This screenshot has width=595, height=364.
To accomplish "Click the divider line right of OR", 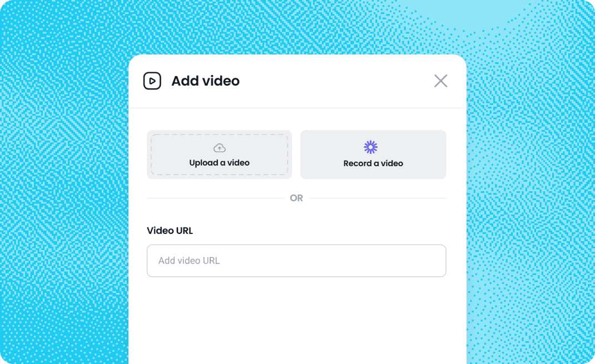I will click(378, 198).
